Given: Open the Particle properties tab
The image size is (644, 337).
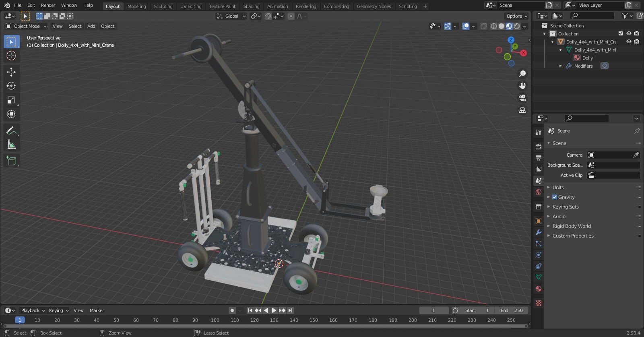Looking at the screenshot, I should [539, 244].
